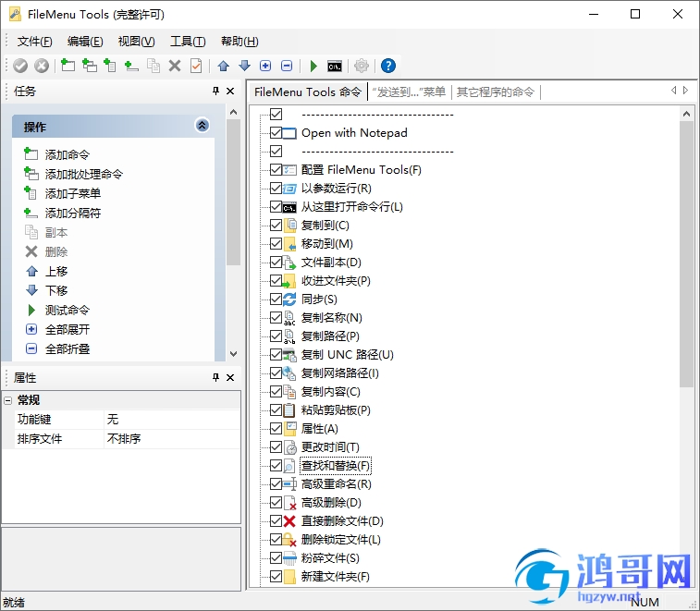
Task: Click the 直接删除文件(D) red X icon
Action: point(289,520)
